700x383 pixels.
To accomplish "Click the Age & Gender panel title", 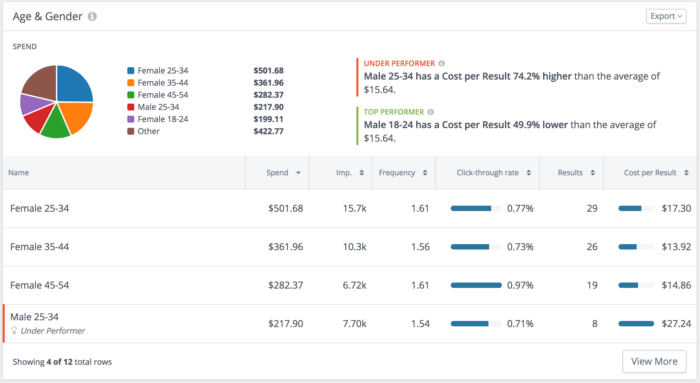I will [47, 17].
